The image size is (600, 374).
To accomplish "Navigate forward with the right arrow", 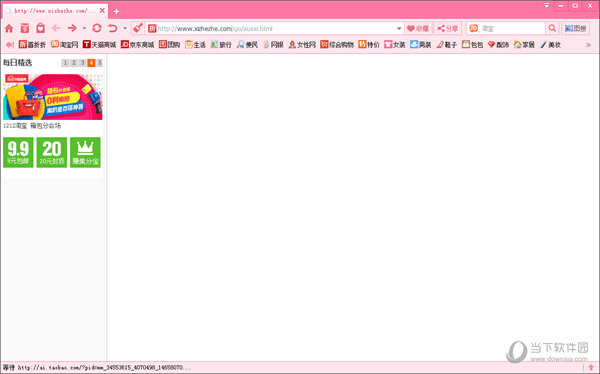I will pyautogui.click(x=72, y=28).
